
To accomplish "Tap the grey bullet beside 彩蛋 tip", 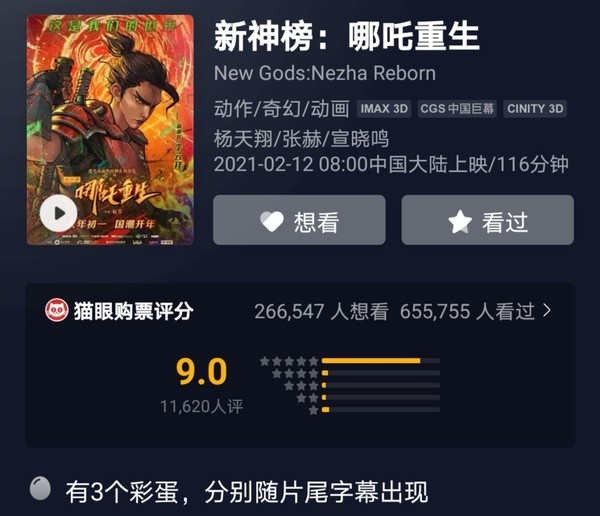I will click(40, 488).
